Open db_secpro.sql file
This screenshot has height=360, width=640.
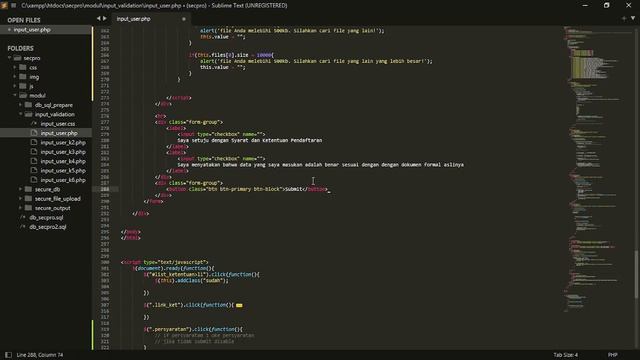tap(46, 218)
